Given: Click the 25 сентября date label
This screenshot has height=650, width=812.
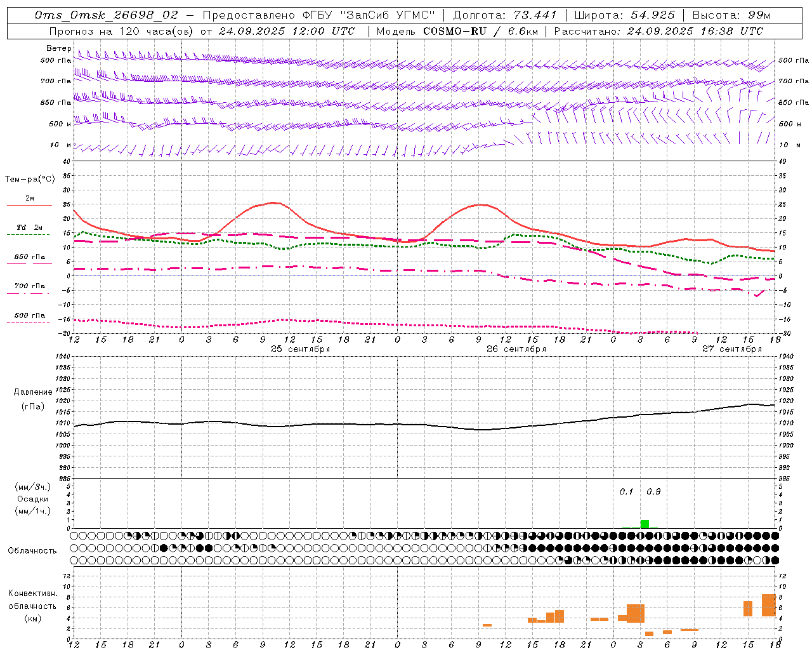Looking at the screenshot, I should click(x=300, y=348).
